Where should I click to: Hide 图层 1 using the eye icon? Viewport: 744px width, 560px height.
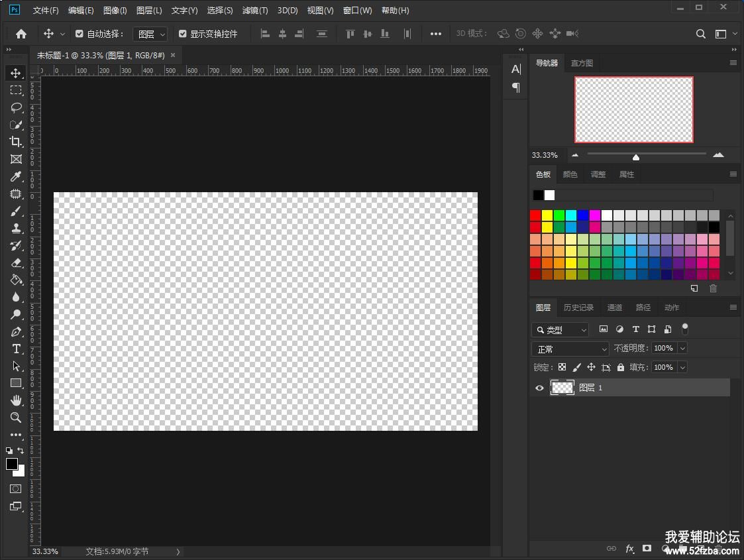[539, 388]
